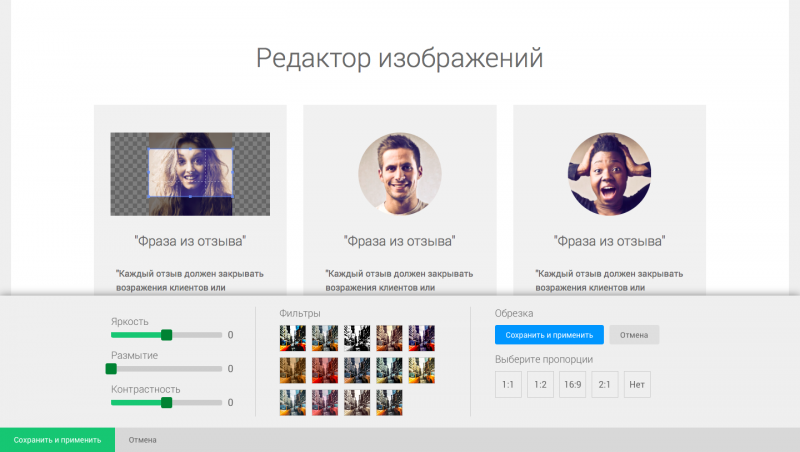Select the first filter in the top row
800x452 pixels.
point(293,337)
